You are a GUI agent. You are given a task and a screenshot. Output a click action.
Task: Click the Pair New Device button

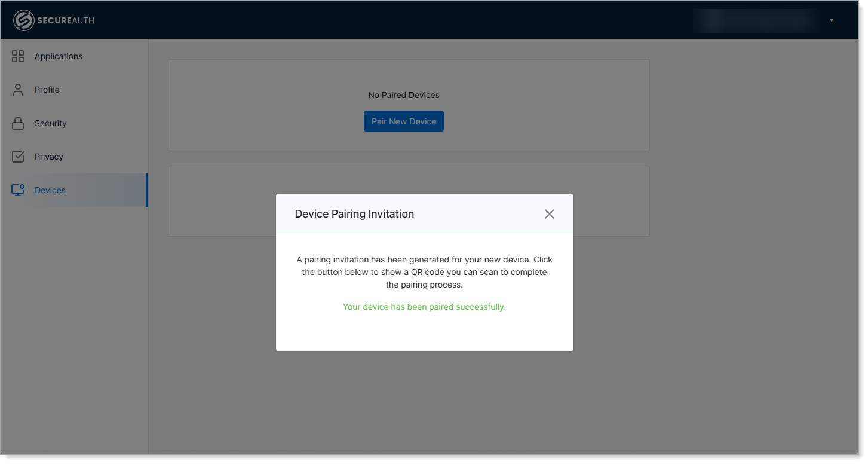(x=403, y=121)
